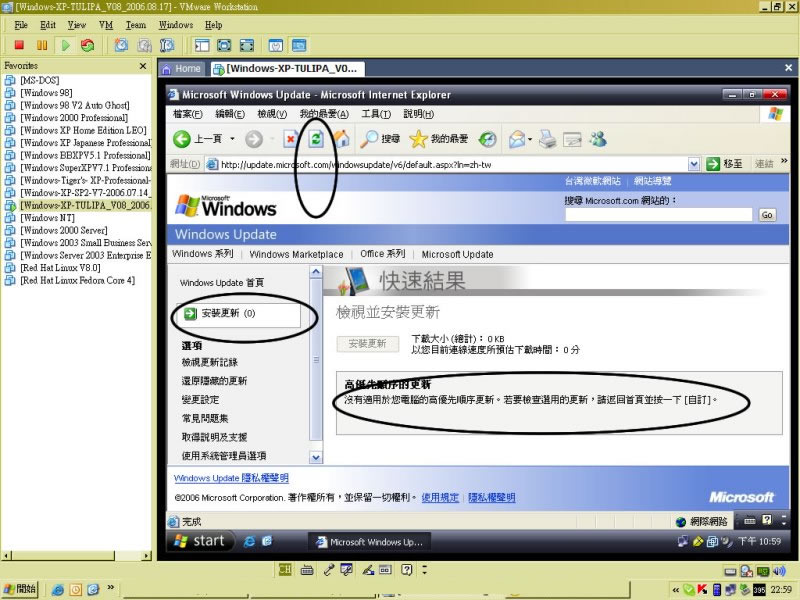Suspend the virtual machine with pause icon
The height and width of the screenshot is (600, 800).
(42, 45)
